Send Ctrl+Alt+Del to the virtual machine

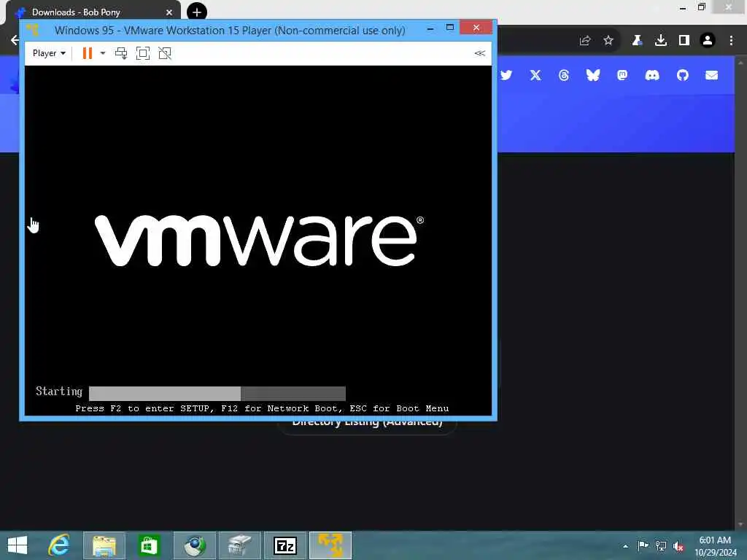coord(121,52)
